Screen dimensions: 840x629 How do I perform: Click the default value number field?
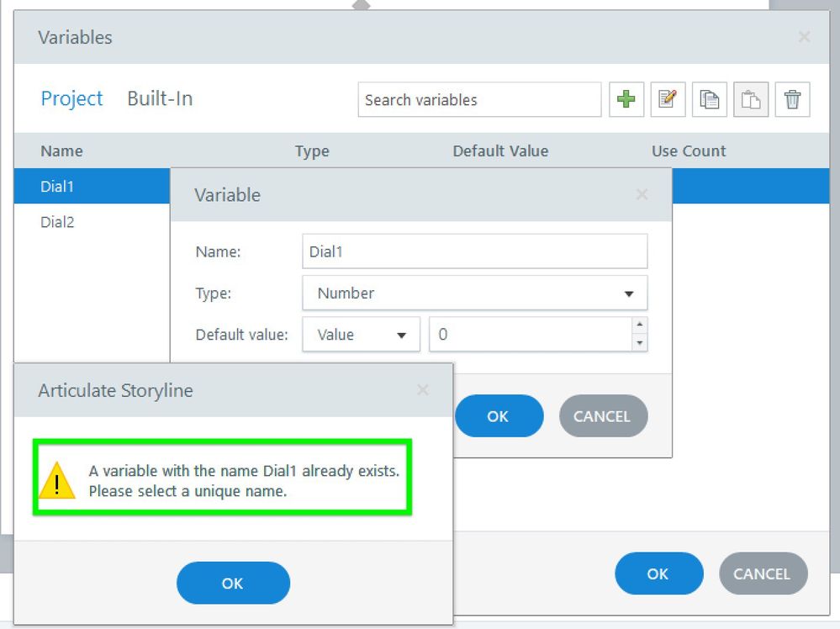pos(531,335)
